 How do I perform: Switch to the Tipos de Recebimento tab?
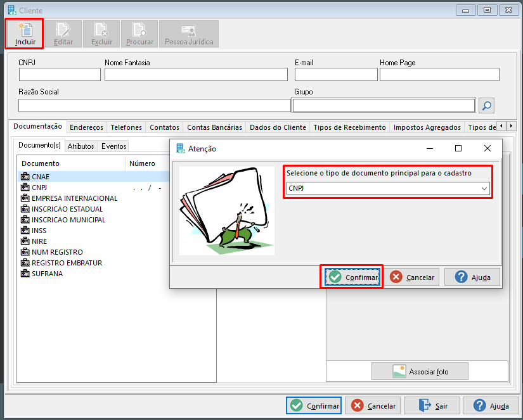pos(349,127)
